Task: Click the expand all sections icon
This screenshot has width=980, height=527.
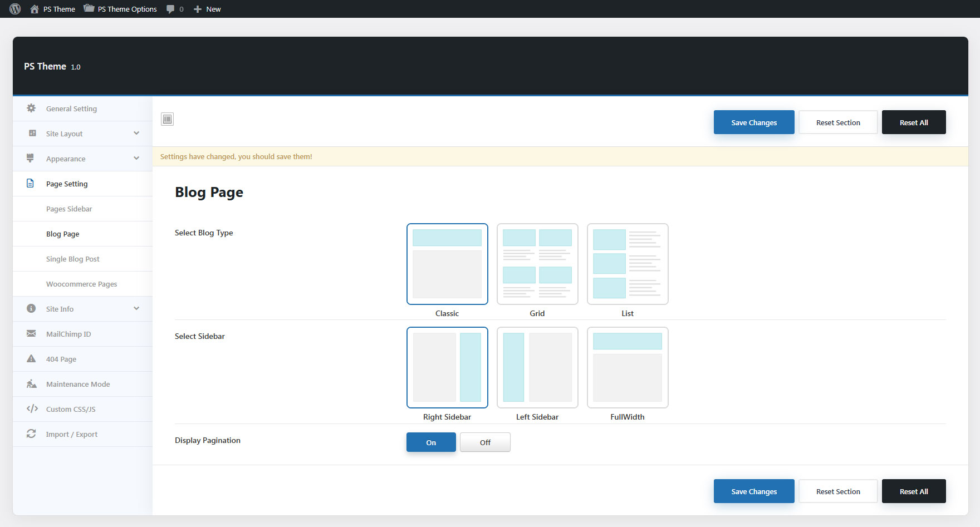Action: [x=167, y=119]
